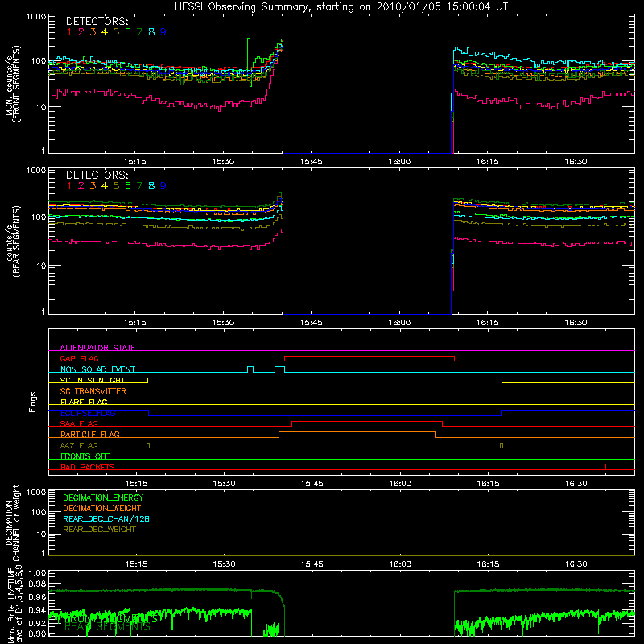The image size is (644, 644).
Task: Click the 1.00 tick on the livetime plot
Action: tap(37, 572)
